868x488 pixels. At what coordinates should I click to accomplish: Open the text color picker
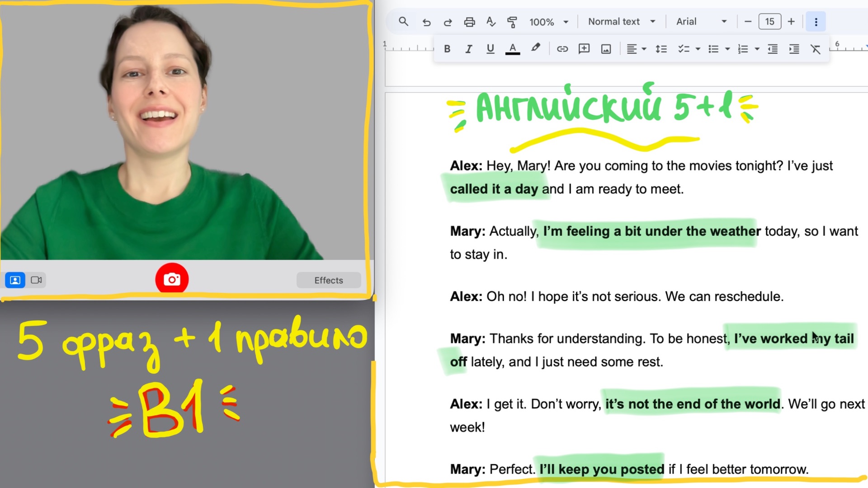pos(512,49)
